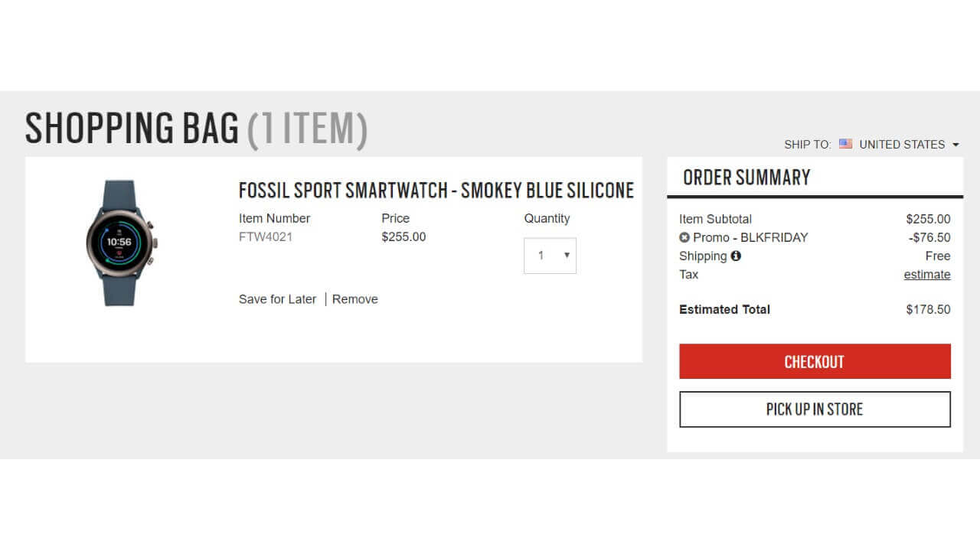Select the UNITED STATES country label

[x=902, y=145]
